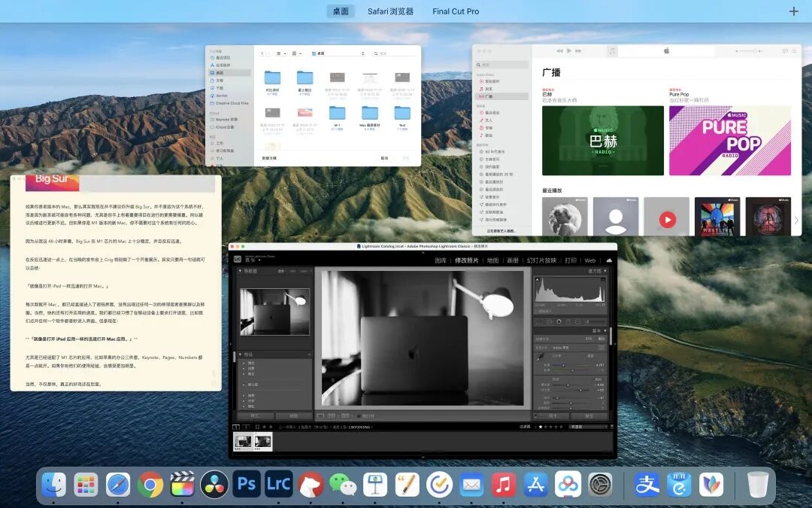Open Photoshop from the Dock

coord(246,485)
